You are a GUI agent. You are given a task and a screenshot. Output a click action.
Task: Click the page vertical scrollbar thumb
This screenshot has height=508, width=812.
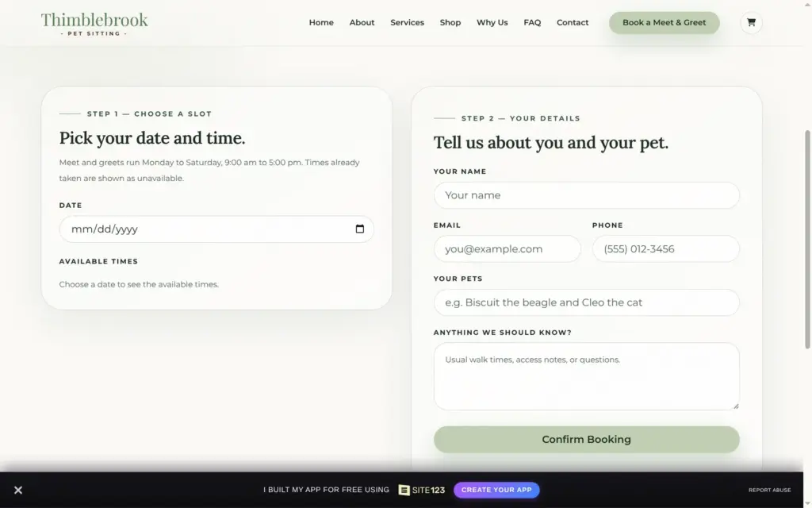click(x=807, y=240)
